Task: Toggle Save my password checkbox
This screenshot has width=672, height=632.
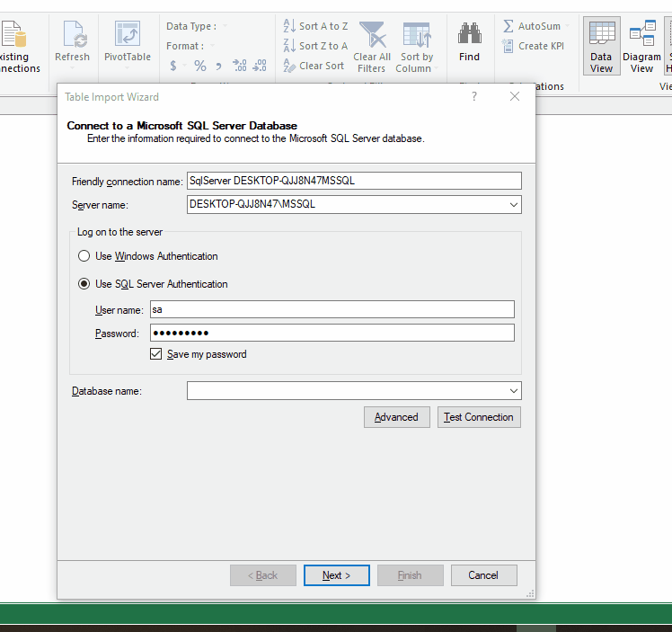Action: click(155, 353)
